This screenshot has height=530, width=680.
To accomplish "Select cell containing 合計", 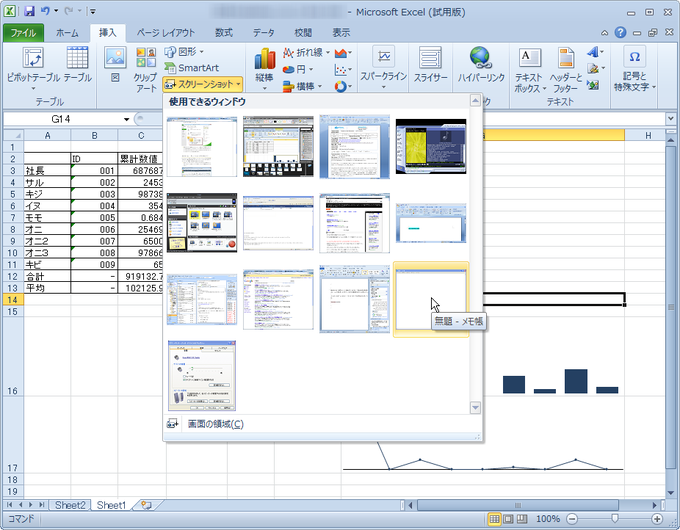I will coord(47,276).
